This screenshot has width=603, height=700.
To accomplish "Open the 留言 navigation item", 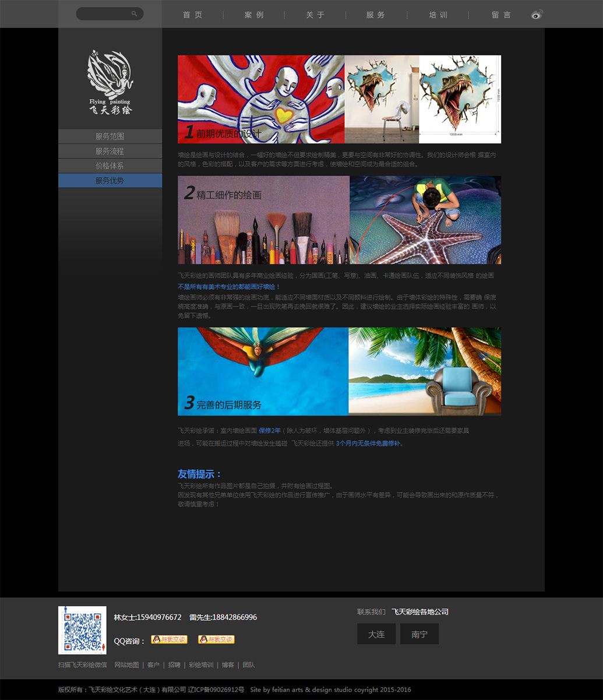I will pos(501,15).
